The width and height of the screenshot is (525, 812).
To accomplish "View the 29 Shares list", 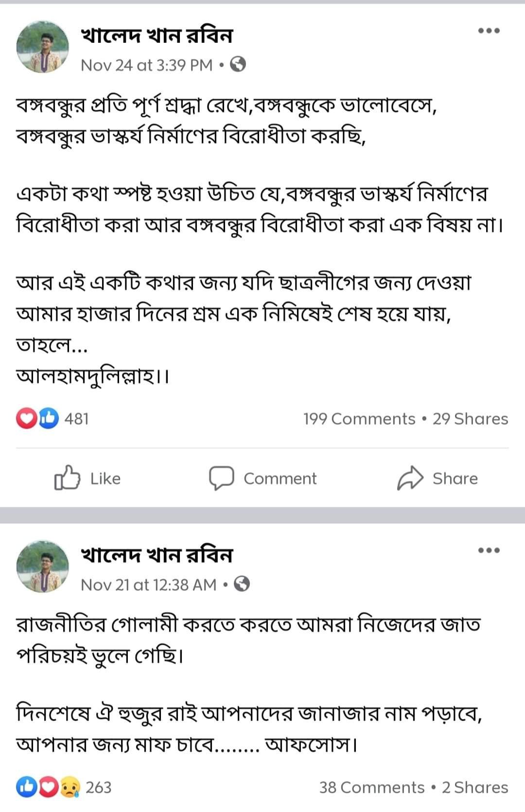I will (x=470, y=419).
